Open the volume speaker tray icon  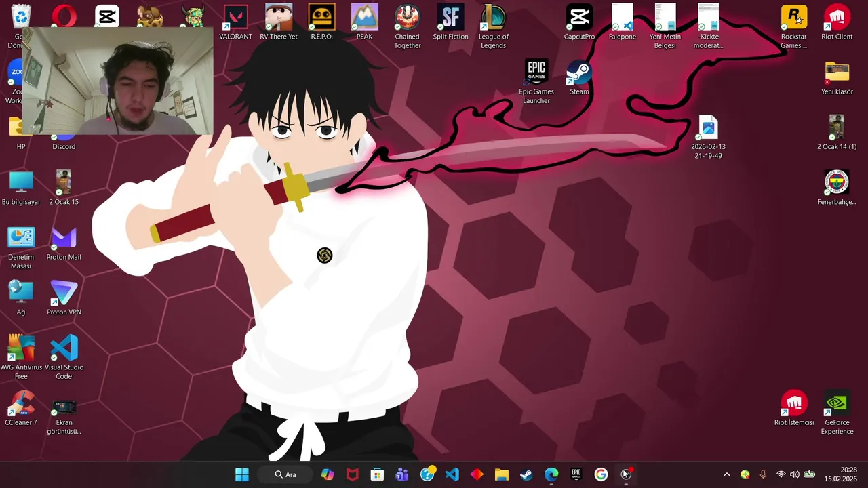(795, 474)
